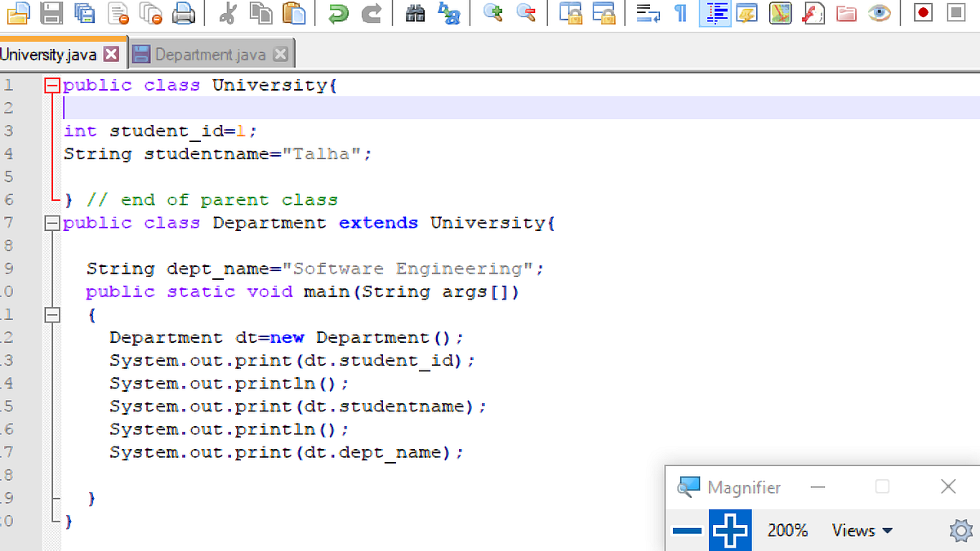This screenshot has height=551, width=980.
Task: Click 'public static void main(String args[])' line
Action: [x=302, y=291]
